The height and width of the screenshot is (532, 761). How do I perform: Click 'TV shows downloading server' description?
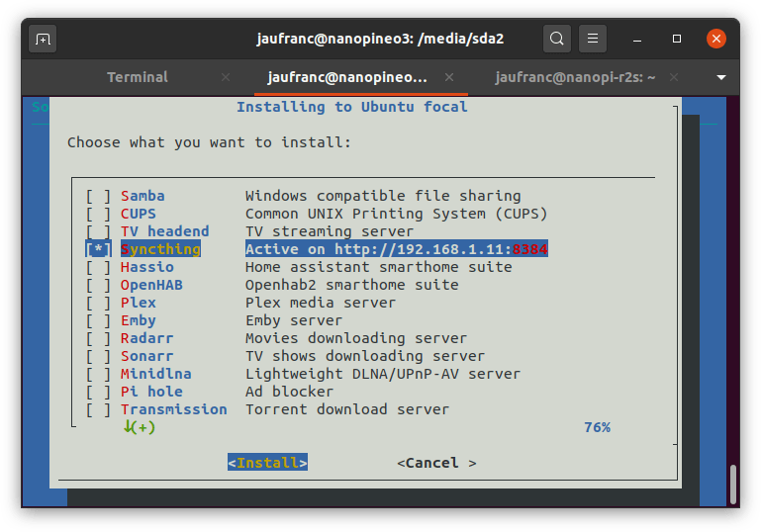click(x=365, y=356)
